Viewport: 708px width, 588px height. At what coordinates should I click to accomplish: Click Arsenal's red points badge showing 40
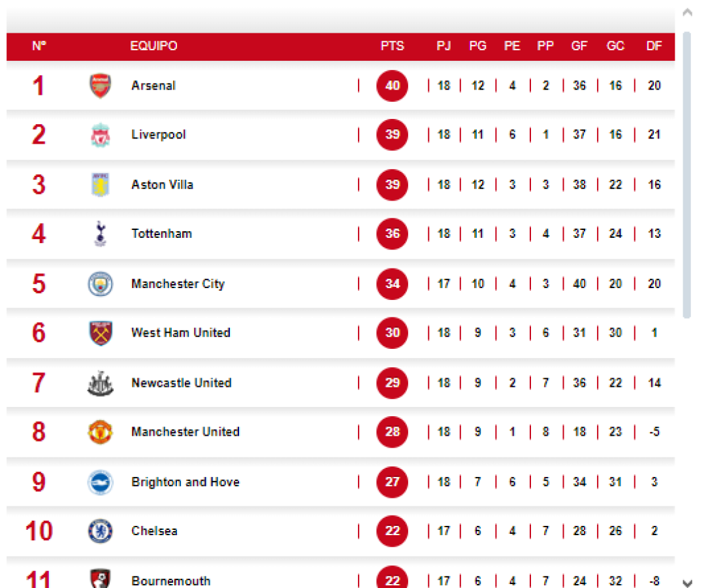click(x=392, y=86)
